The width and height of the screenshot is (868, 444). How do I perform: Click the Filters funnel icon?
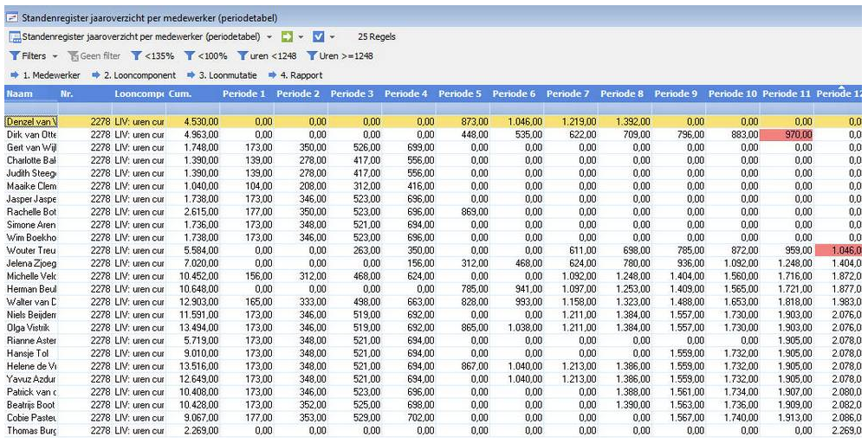point(15,56)
